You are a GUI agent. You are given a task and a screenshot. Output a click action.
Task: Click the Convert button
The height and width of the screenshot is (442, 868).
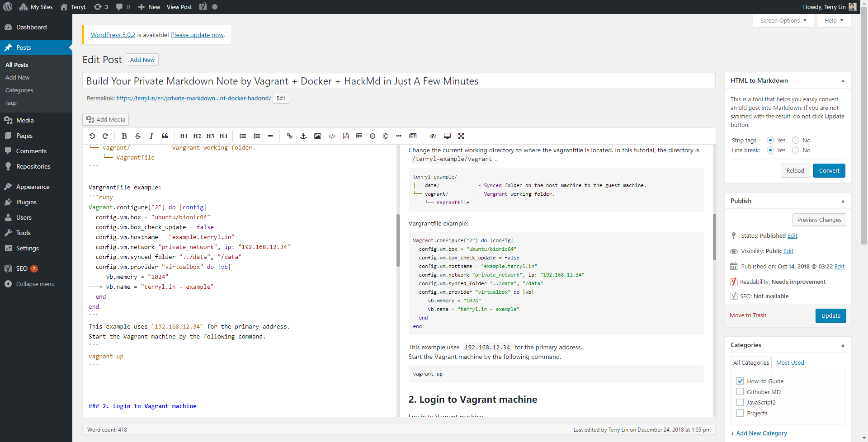coord(829,170)
